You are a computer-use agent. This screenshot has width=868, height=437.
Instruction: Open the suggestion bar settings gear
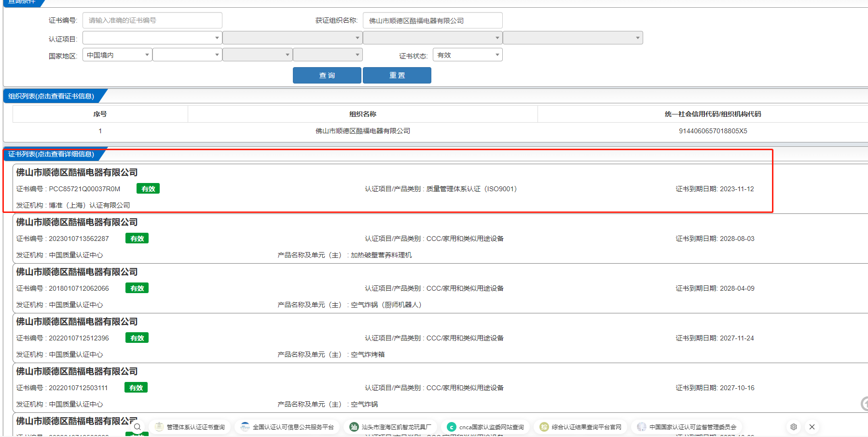(x=794, y=427)
